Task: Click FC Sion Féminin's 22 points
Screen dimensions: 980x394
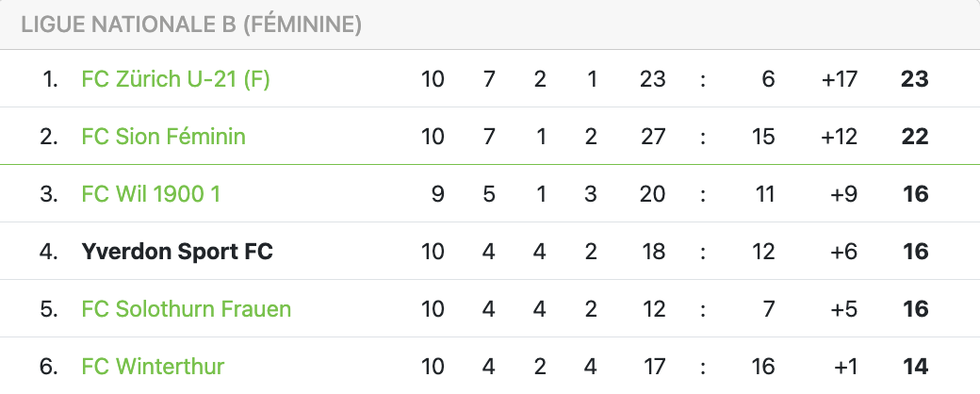Action: click(914, 137)
